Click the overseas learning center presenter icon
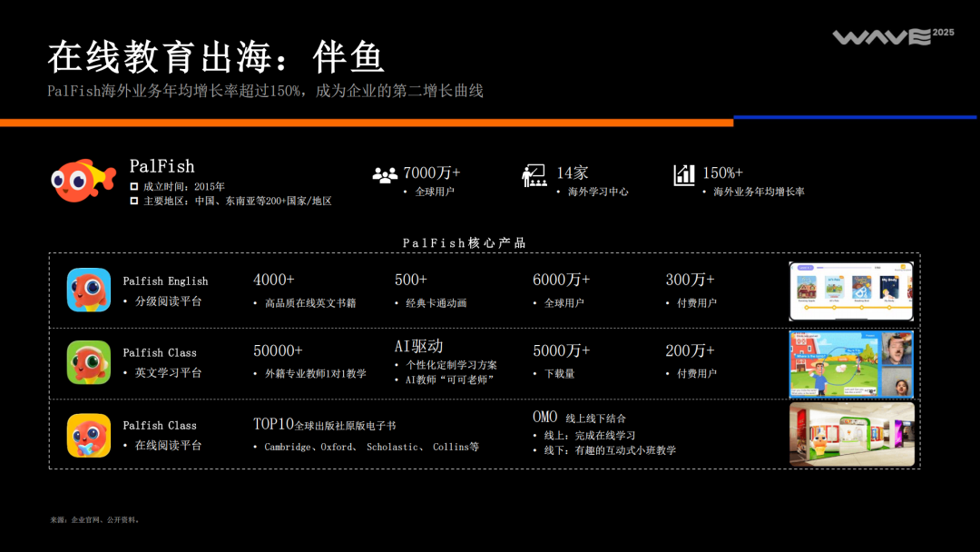Screen dimensions: 980x552 [x=535, y=174]
